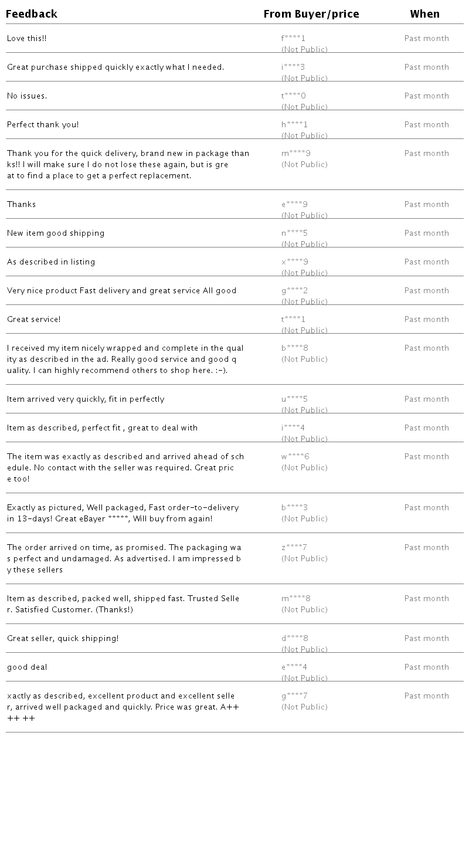This screenshot has width=469, height=868.
Task: Click the "As described in listing" comment
Action: pyautogui.click(x=51, y=262)
